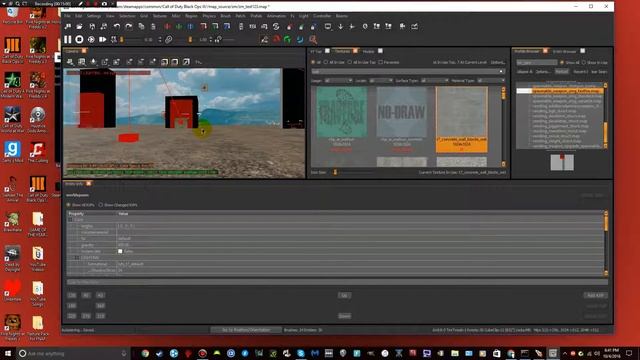Click the blue curved arrow icon

coord(300,39)
